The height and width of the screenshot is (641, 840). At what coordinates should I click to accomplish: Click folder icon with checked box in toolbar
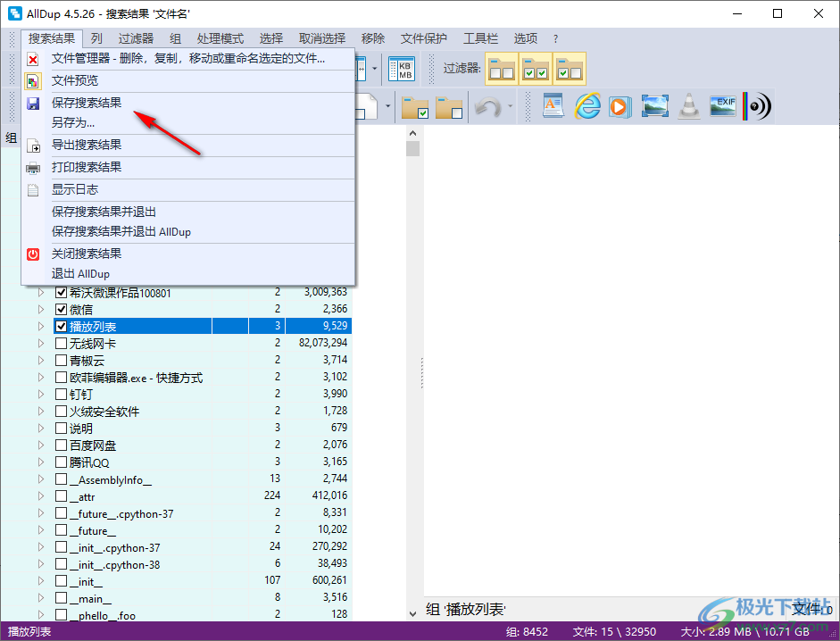[415, 107]
